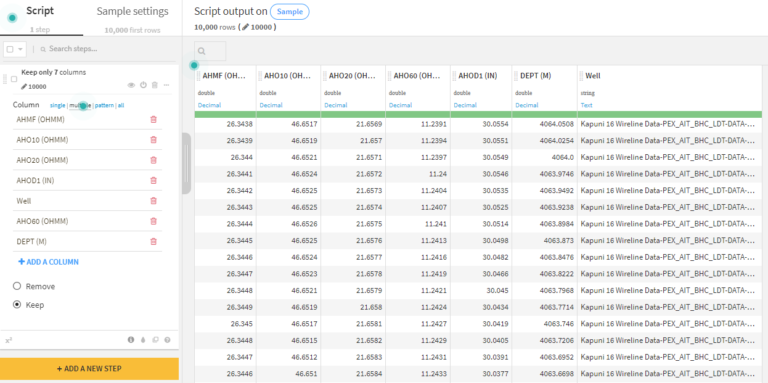Click the green validity bar under Well
The height and width of the screenshot is (383, 768).
[670, 115]
